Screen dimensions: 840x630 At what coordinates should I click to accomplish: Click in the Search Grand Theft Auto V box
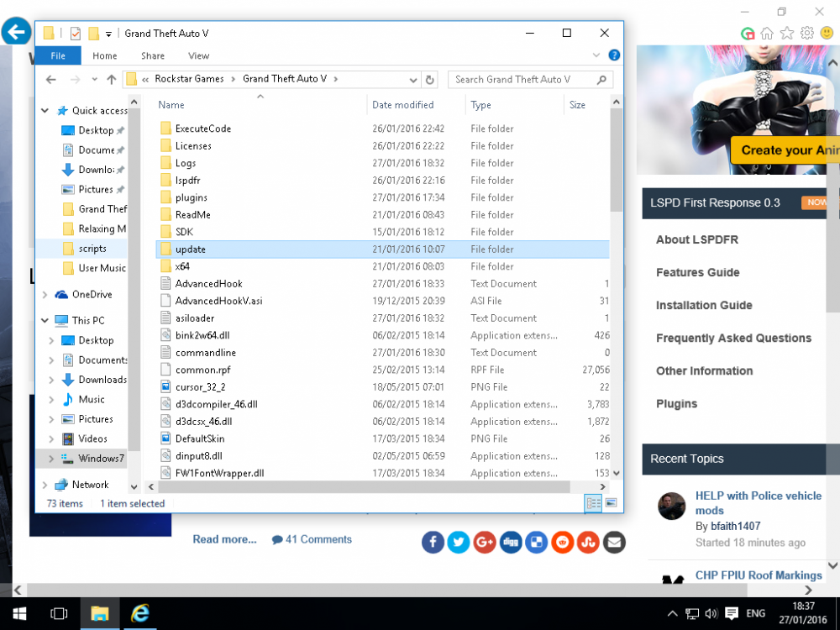point(521,80)
